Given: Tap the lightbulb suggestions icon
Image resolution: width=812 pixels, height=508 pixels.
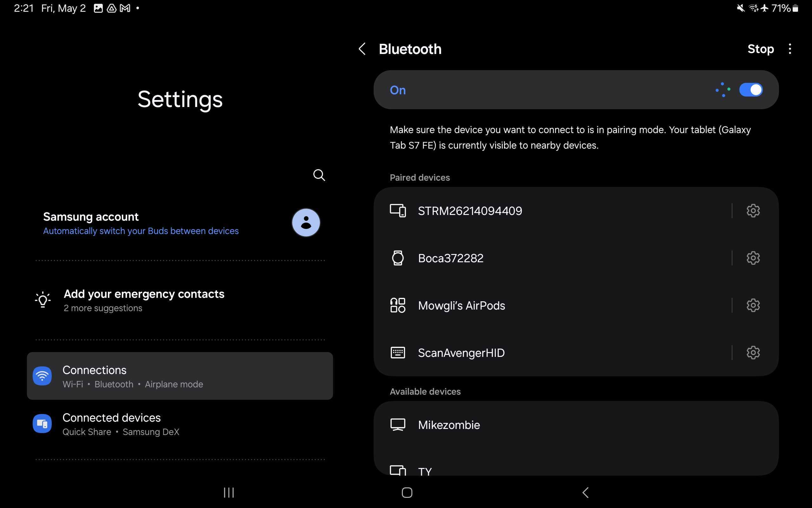Looking at the screenshot, I should [x=43, y=300].
